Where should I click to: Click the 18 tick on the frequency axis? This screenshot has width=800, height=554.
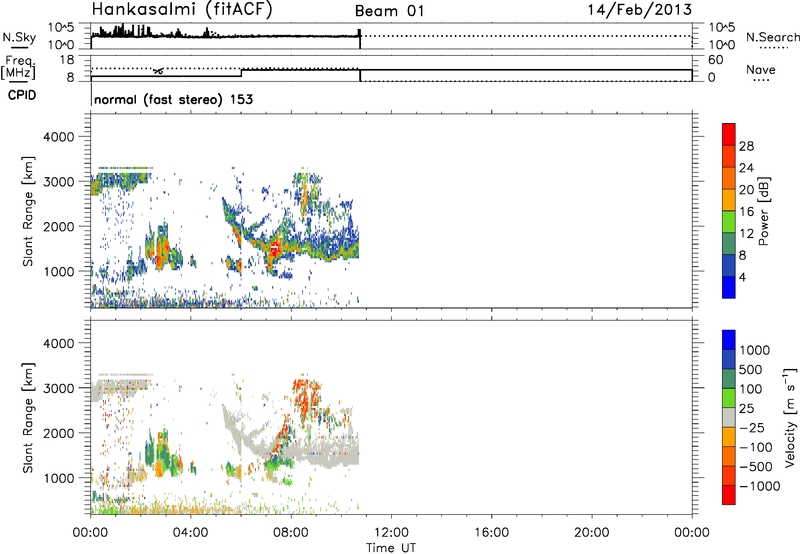click(66, 60)
